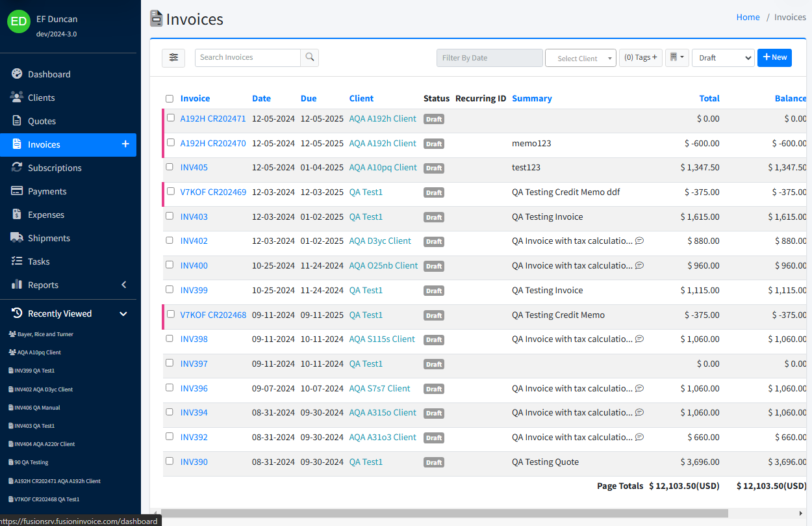Click the Shipments truck icon
The height and width of the screenshot is (526, 812).
(x=17, y=238)
